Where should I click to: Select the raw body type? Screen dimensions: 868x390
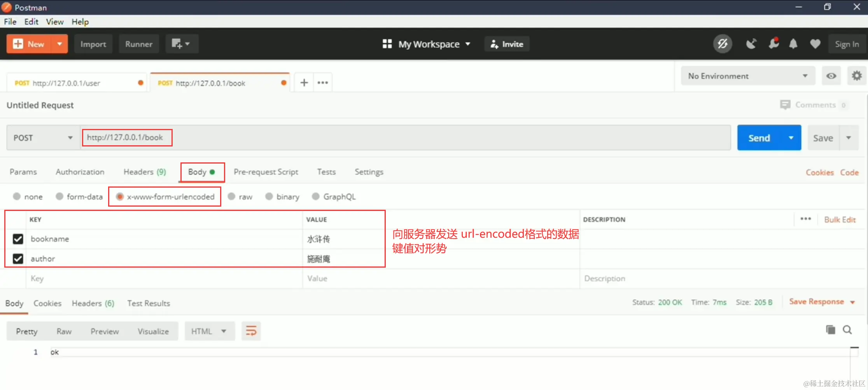pos(231,196)
